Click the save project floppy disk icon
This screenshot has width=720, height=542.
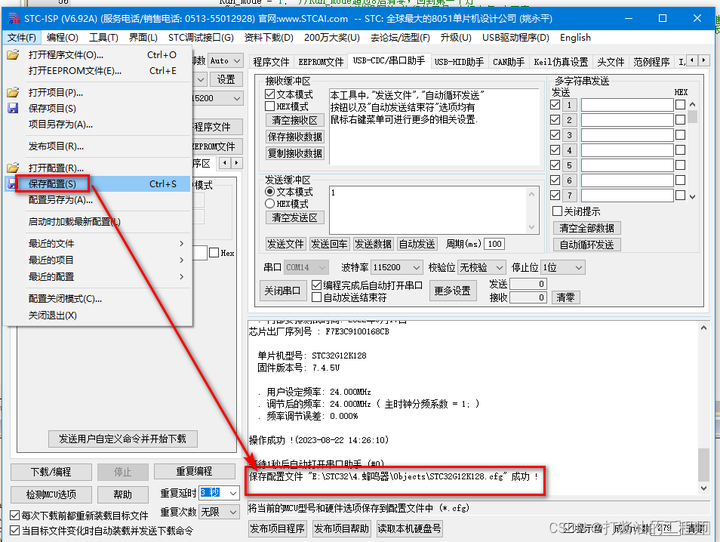[x=13, y=108]
